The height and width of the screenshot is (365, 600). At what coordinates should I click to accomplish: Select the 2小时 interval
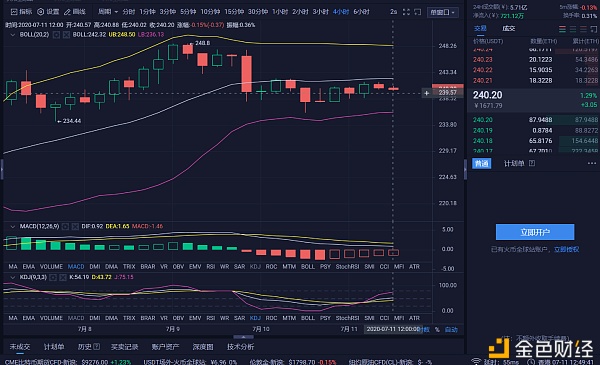300,12
